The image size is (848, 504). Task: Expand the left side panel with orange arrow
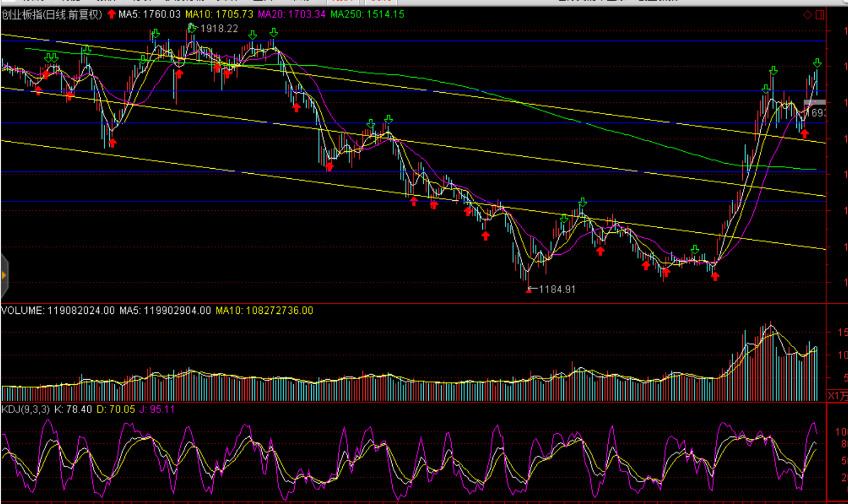coord(4,275)
